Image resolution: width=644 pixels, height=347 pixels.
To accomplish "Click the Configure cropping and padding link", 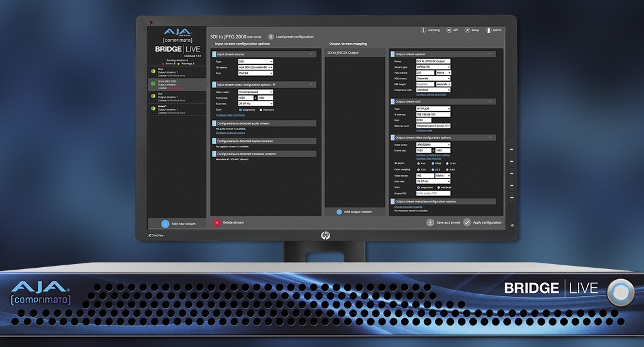I will 433,155.
